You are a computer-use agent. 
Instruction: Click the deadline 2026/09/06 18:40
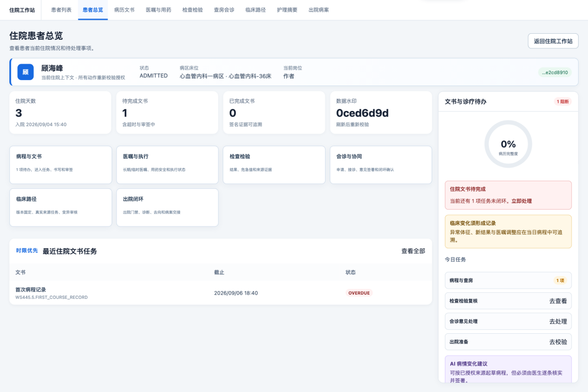click(236, 293)
